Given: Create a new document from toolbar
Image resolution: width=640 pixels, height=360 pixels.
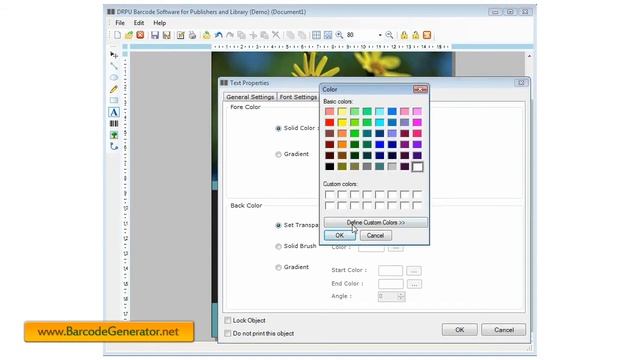Looking at the screenshot, I should (118, 35).
